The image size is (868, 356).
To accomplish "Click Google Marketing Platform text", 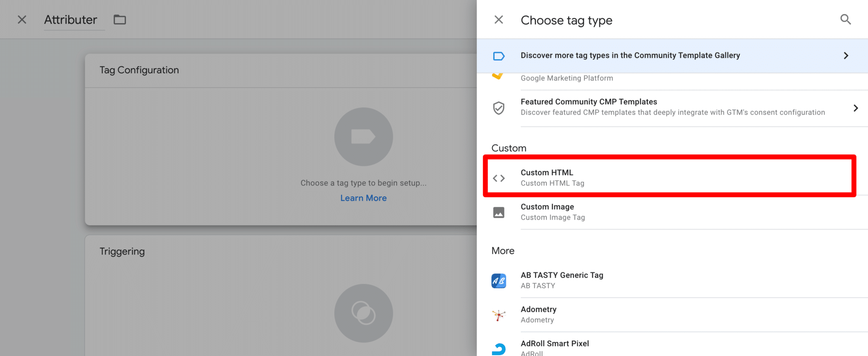I will point(567,78).
